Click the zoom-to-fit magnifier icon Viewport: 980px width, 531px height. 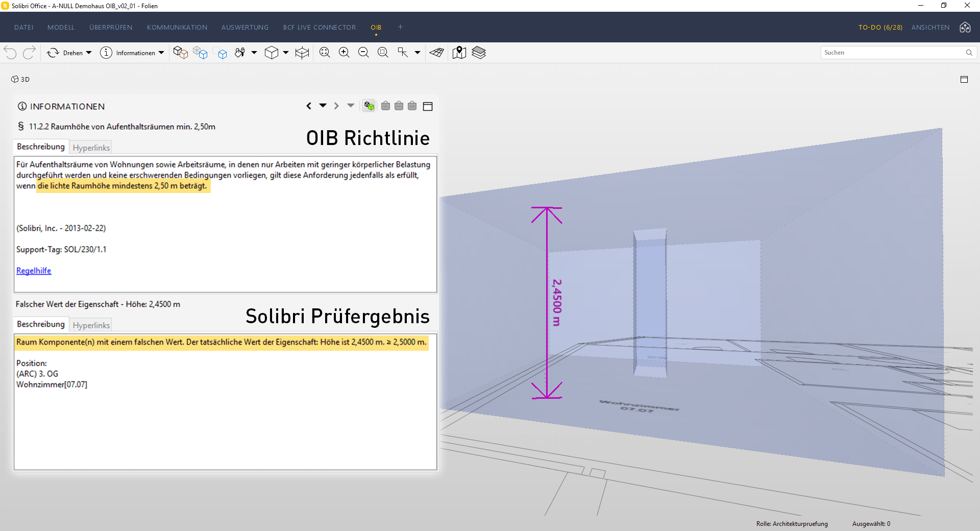[x=325, y=53]
